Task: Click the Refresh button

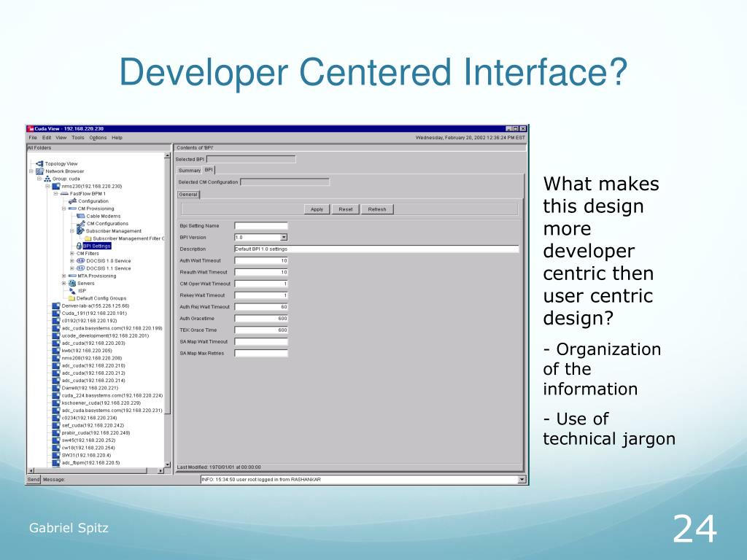Action: point(377,209)
